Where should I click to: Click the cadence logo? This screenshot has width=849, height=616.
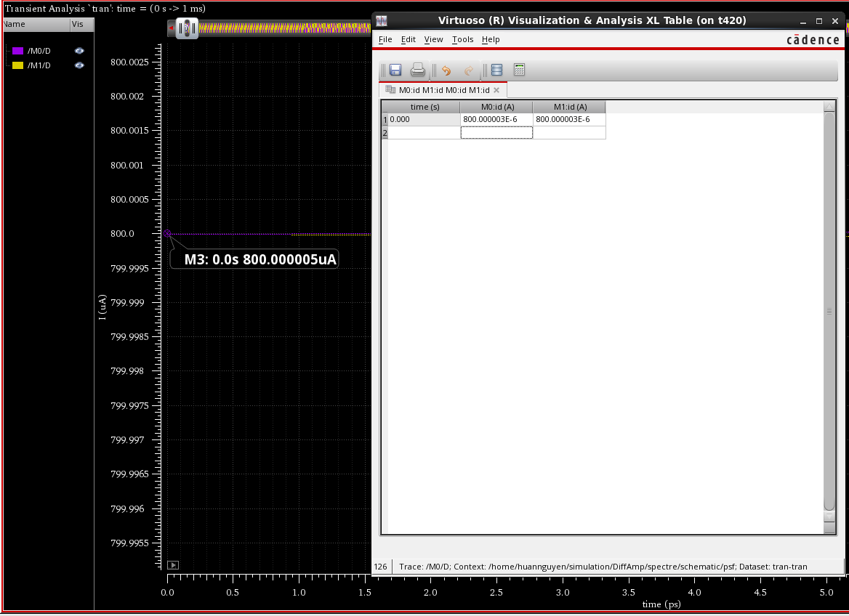point(813,40)
